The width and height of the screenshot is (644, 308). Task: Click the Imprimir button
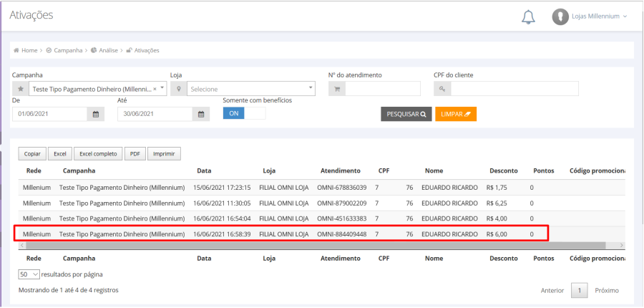[164, 154]
